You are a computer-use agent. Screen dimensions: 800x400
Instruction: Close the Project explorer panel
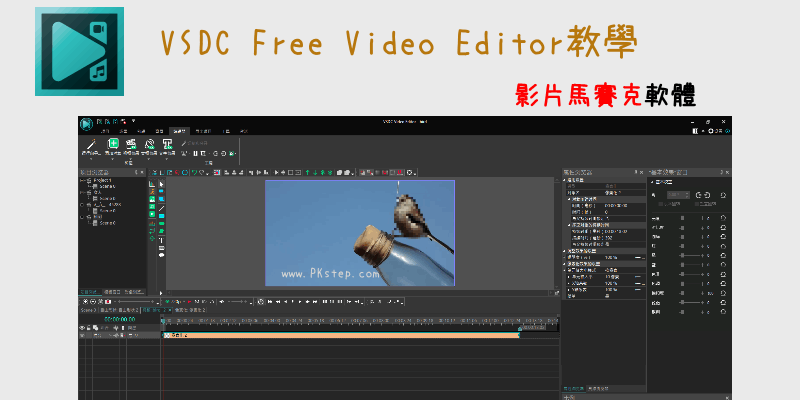click(x=142, y=172)
